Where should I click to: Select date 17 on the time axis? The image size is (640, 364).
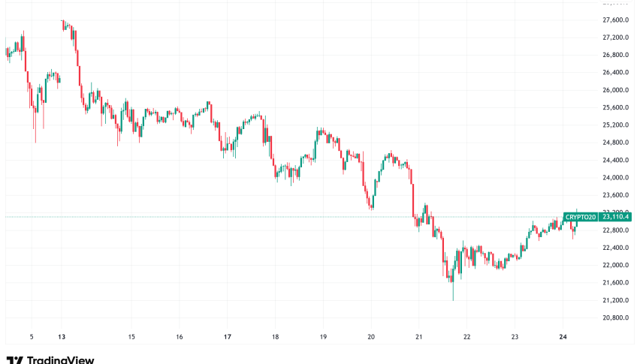click(227, 337)
